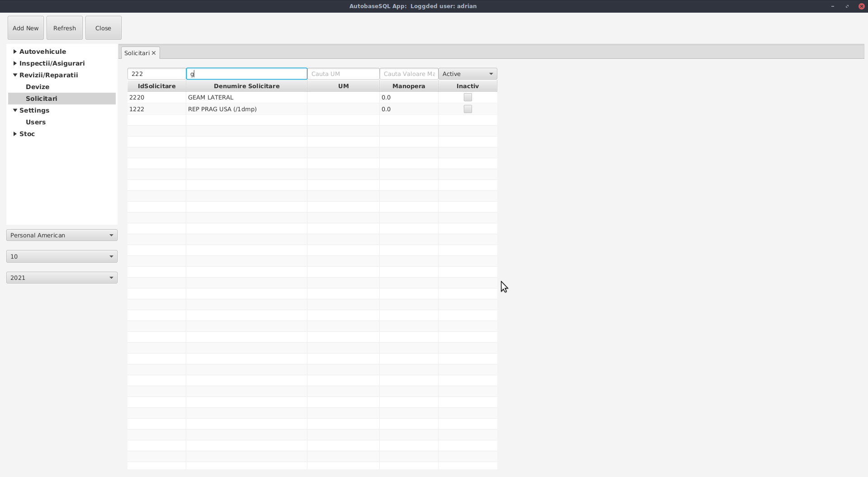Viewport: 868px width, 477px height.
Task: Collapse the Settings tree section
Action: pos(14,110)
